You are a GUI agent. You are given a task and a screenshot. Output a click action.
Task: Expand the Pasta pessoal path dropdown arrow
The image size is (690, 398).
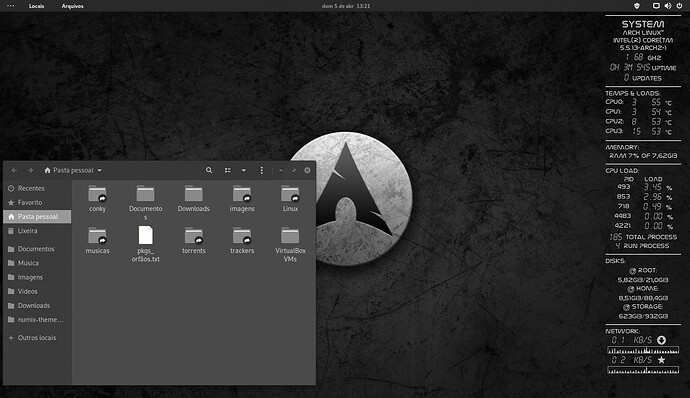99,170
